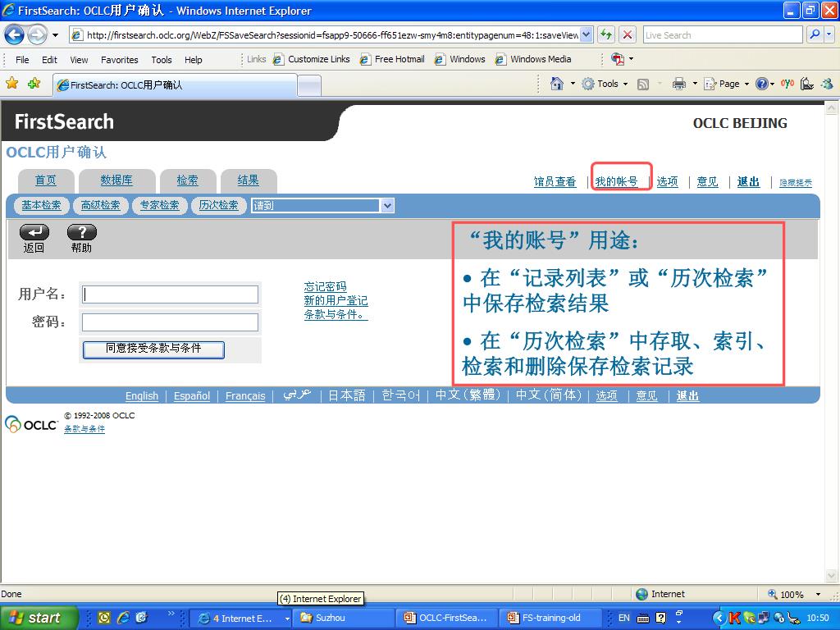The image size is (840, 630).
Task: Click the 返回 back arrow icon
Action: [34, 232]
